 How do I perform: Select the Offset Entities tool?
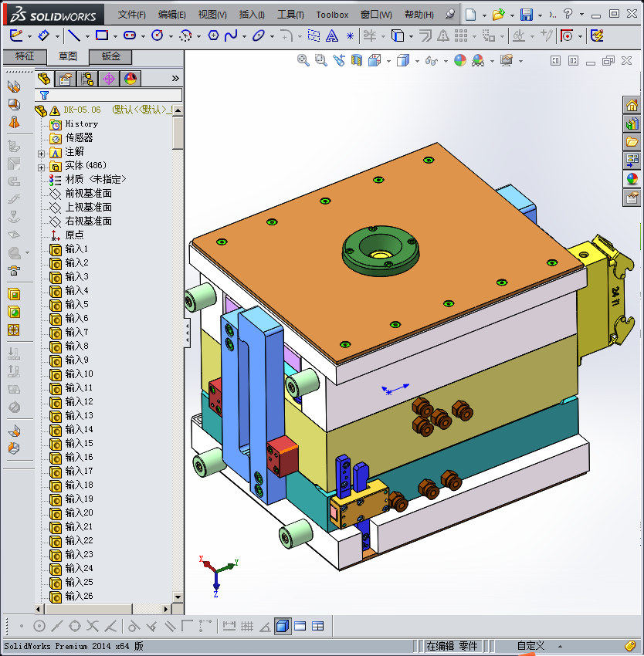(425, 36)
